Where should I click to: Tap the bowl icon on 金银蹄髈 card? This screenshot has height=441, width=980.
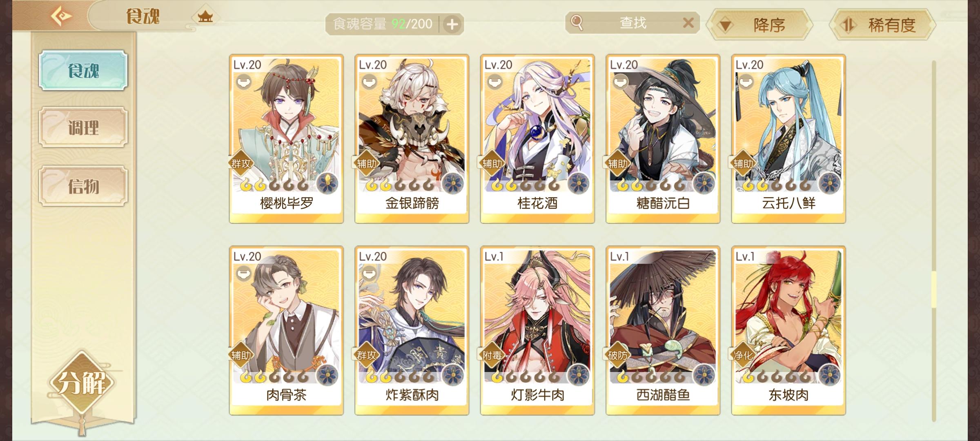click(369, 82)
